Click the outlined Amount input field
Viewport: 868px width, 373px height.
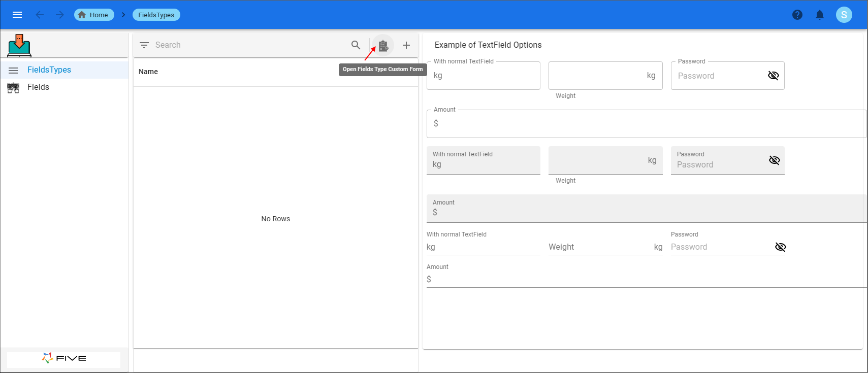point(645,124)
